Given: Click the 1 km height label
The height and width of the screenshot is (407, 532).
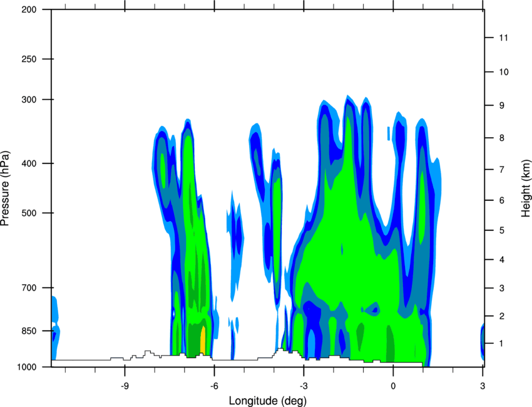Looking at the screenshot, I should (501, 344).
